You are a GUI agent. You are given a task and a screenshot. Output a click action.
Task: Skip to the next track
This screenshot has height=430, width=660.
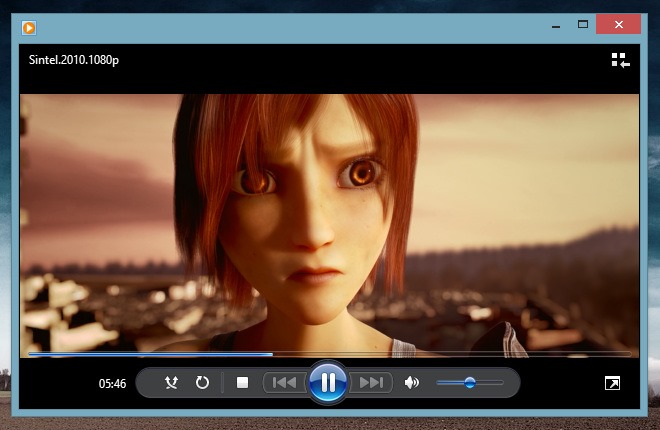pyautogui.click(x=371, y=382)
